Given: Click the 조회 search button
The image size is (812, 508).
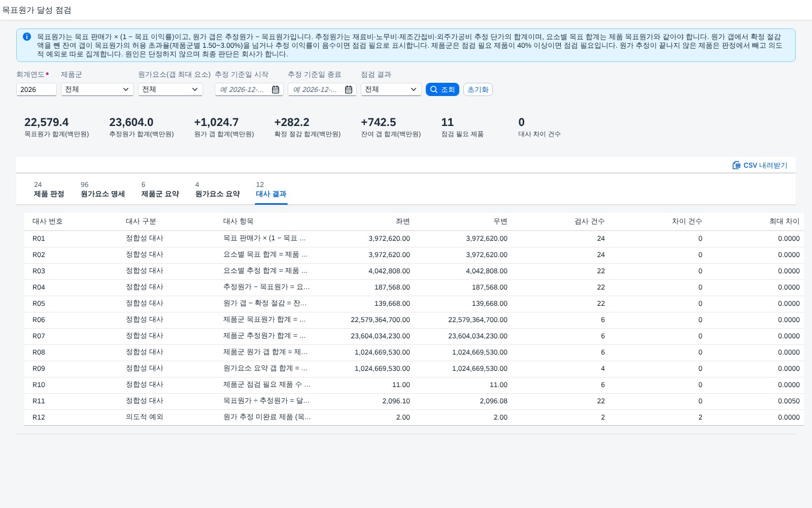Looking at the screenshot, I should [x=443, y=89].
